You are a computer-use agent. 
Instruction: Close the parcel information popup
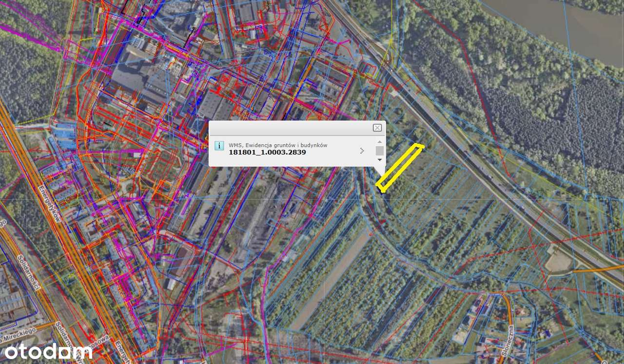tap(377, 128)
